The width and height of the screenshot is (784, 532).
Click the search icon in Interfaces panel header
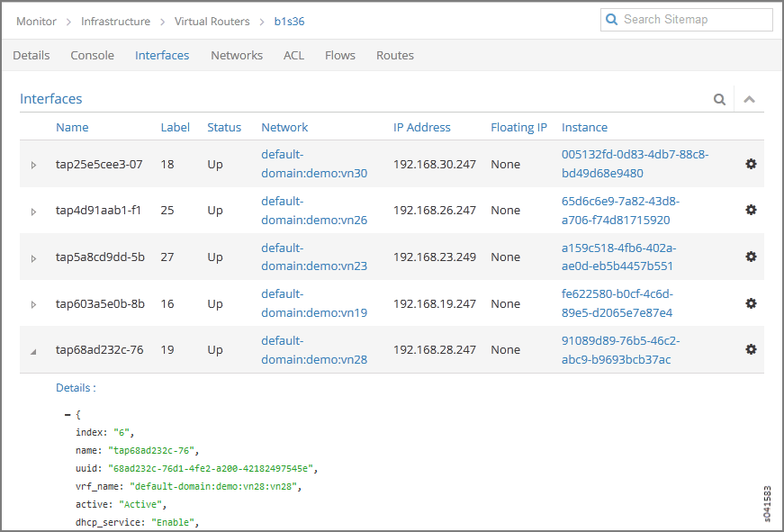[x=719, y=99]
